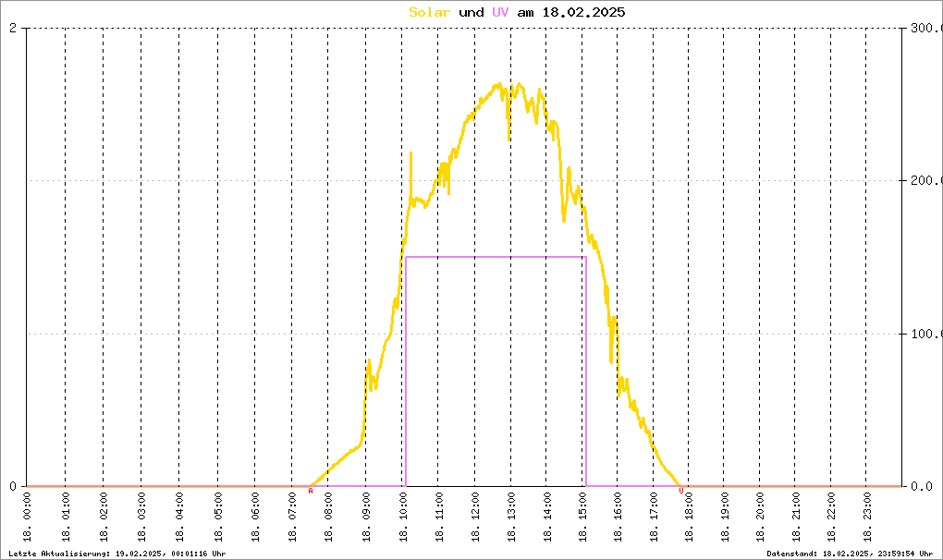943x560 pixels.
Task: Click the '18. 15:00' time axis label
Action: [x=582, y=517]
